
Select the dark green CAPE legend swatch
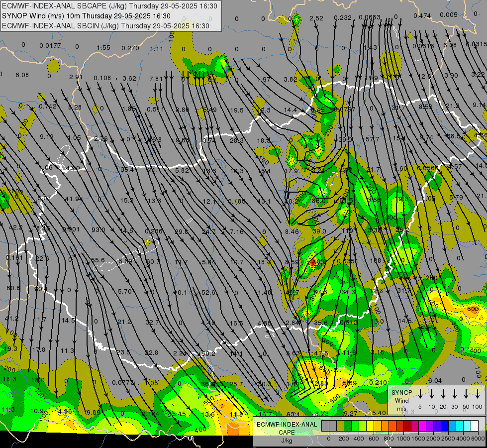click(x=348, y=426)
